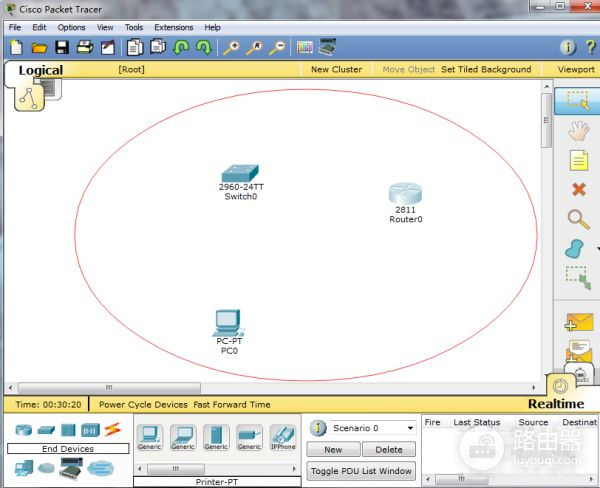Select the Resize Shape tool
The width and height of the screenshot is (600, 488).
(x=577, y=277)
